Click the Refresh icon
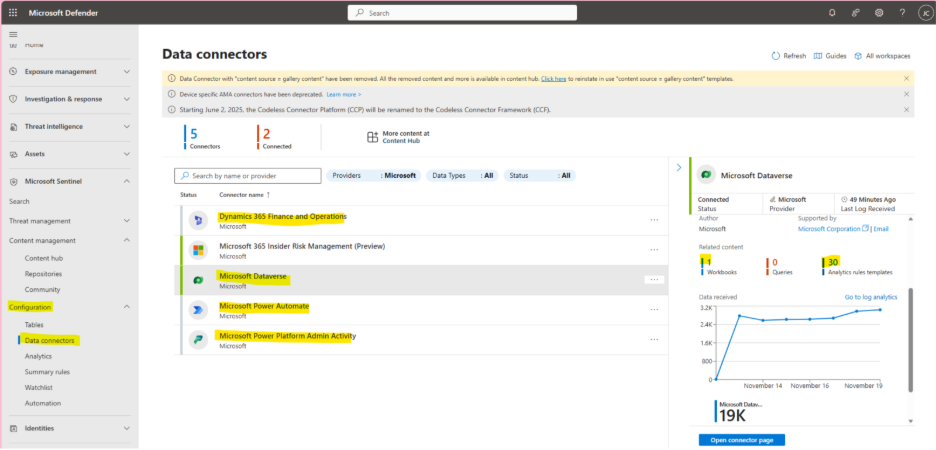Screen dimensions: 936x450 775,56
